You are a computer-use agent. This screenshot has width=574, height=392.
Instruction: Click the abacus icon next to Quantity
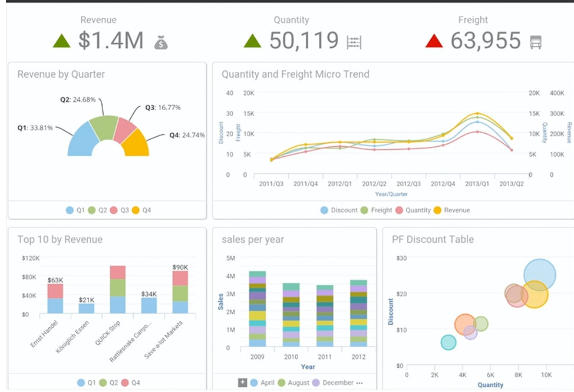[354, 42]
